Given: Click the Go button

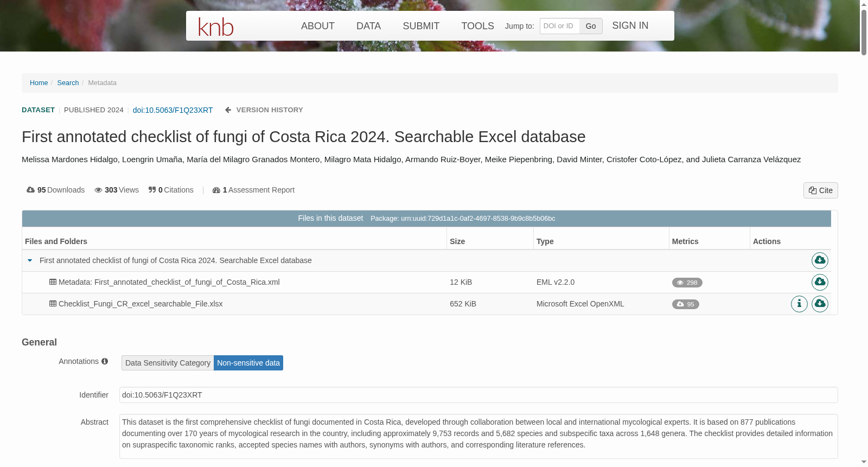Looking at the screenshot, I should coord(591,26).
